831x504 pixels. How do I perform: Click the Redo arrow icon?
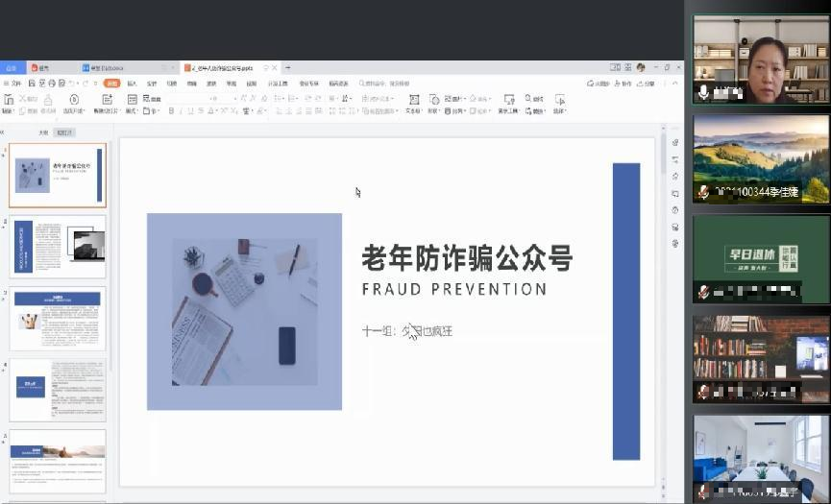(x=86, y=84)
